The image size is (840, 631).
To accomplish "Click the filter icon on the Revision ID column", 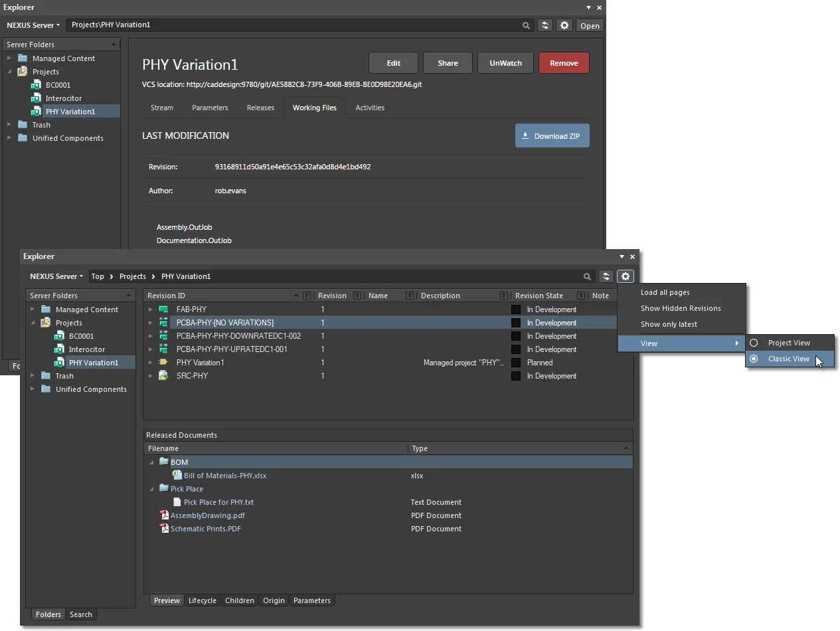I will click(x=305, y=295).
